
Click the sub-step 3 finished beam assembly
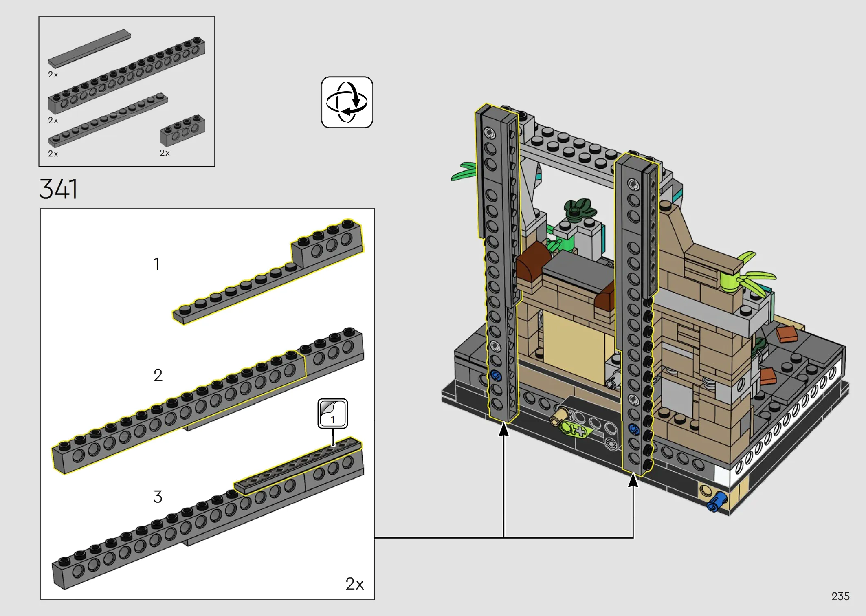pyautogui.click(x=208, y=513)
